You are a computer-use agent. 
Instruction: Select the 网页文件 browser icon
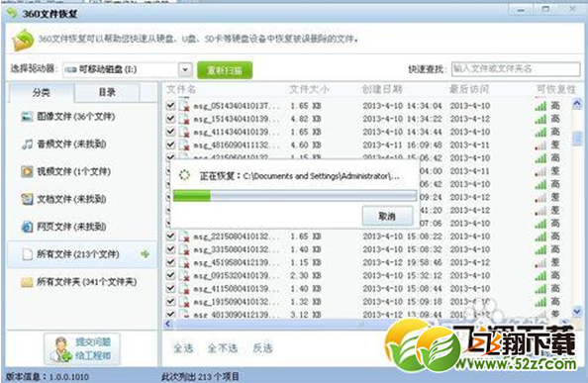click(27, 227)
